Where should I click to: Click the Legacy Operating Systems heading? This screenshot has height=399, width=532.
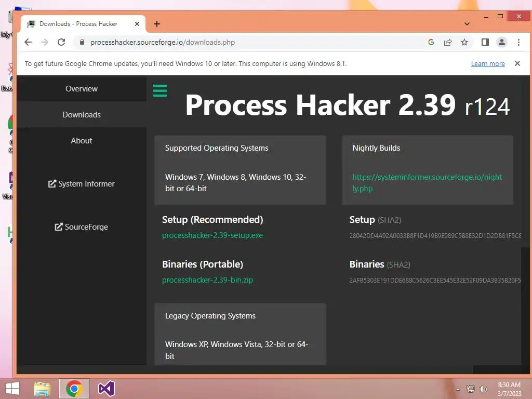click(210, 315)
